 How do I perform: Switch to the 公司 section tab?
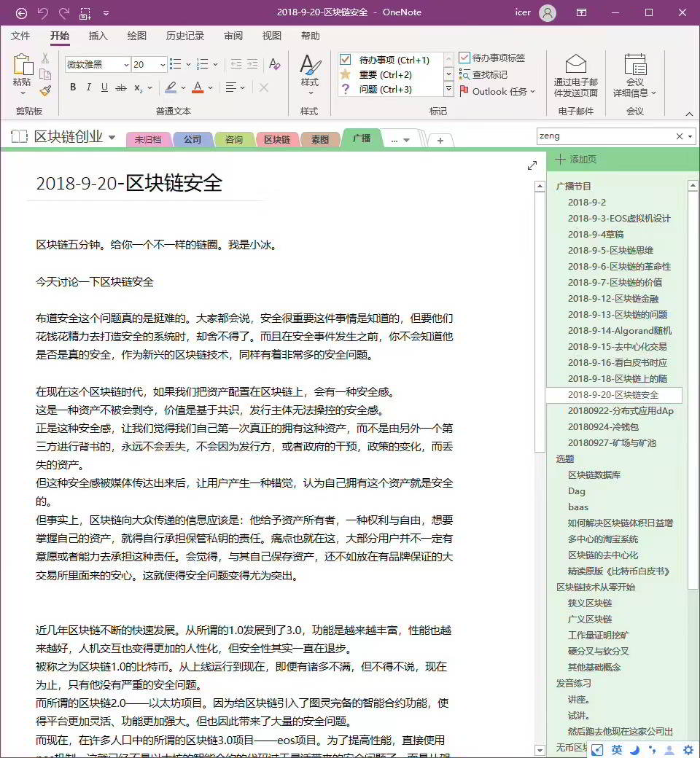192,140
